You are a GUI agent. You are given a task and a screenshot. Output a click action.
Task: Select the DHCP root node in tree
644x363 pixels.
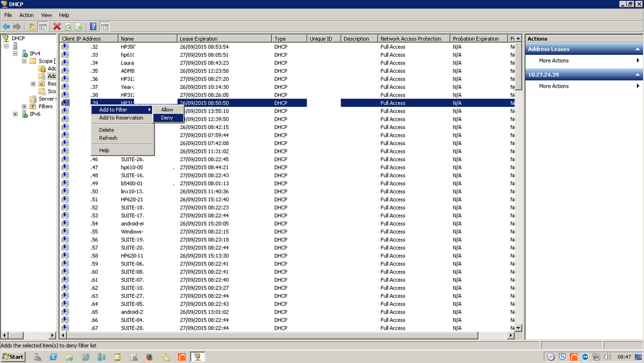coord(18,38)
